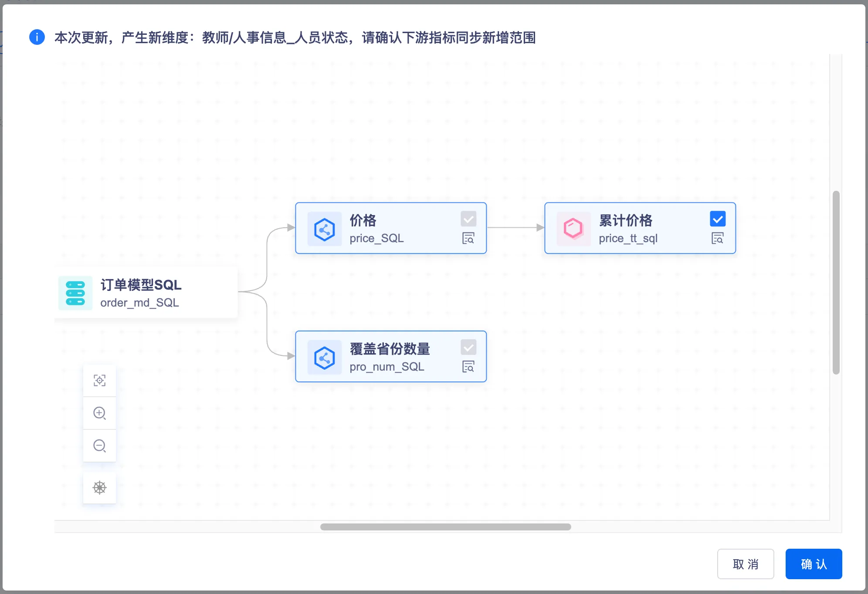Zoom out on the lineage canvas
The height and width of the screenshot is (594, 868).
pyautogui.click(x=99, y=445)
